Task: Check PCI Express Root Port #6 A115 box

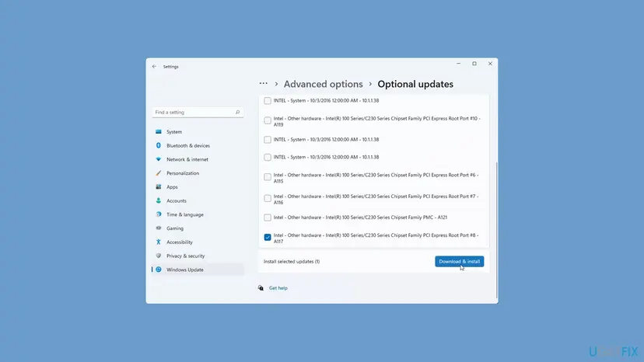Action: click(268, 177)
